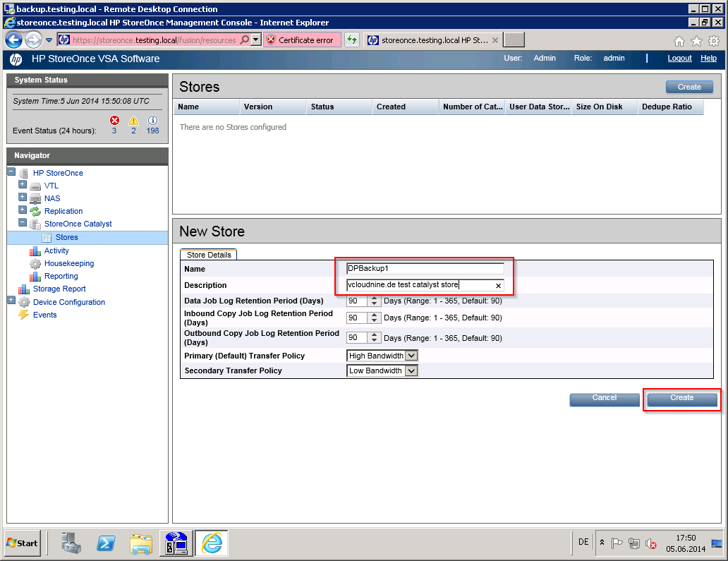The height and width of the screenshot is (561, 728).
Task: Click the Housekeeping gear icon
Action: pos(35,264)
